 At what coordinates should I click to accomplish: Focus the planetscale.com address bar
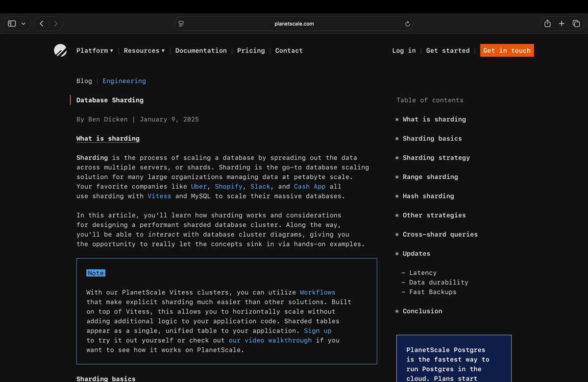(294, 24)
